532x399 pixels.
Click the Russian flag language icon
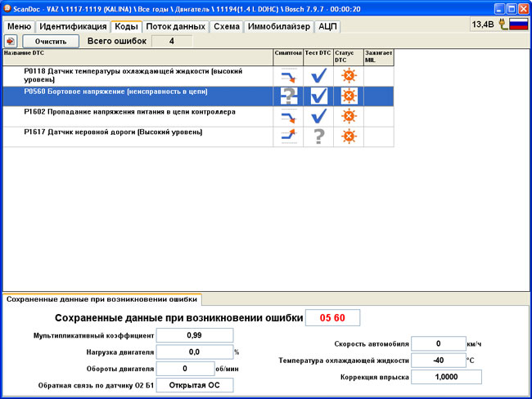click(x=518, y=25)
